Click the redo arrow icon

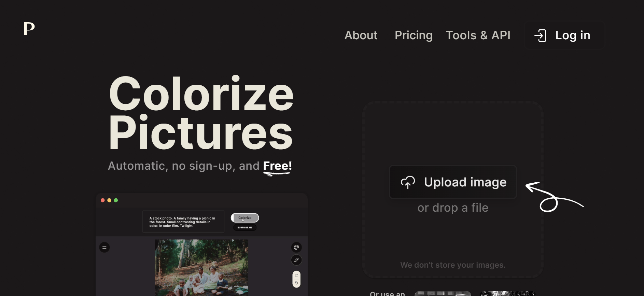296,276
